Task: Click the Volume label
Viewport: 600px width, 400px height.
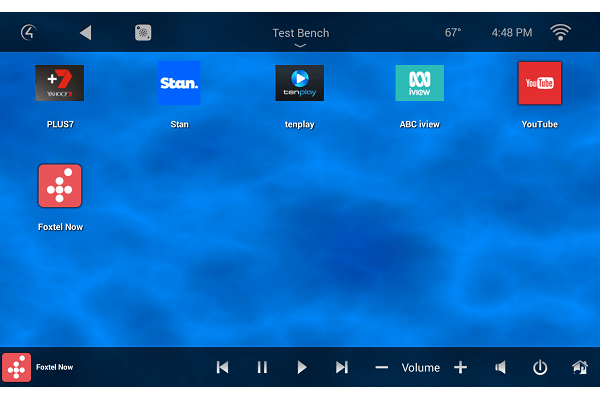Action: [421, 368]
